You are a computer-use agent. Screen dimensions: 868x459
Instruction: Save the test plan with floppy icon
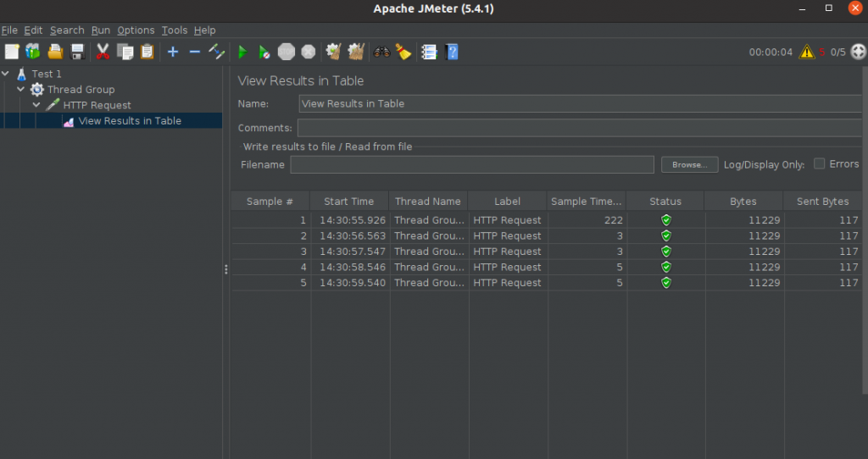77,52
